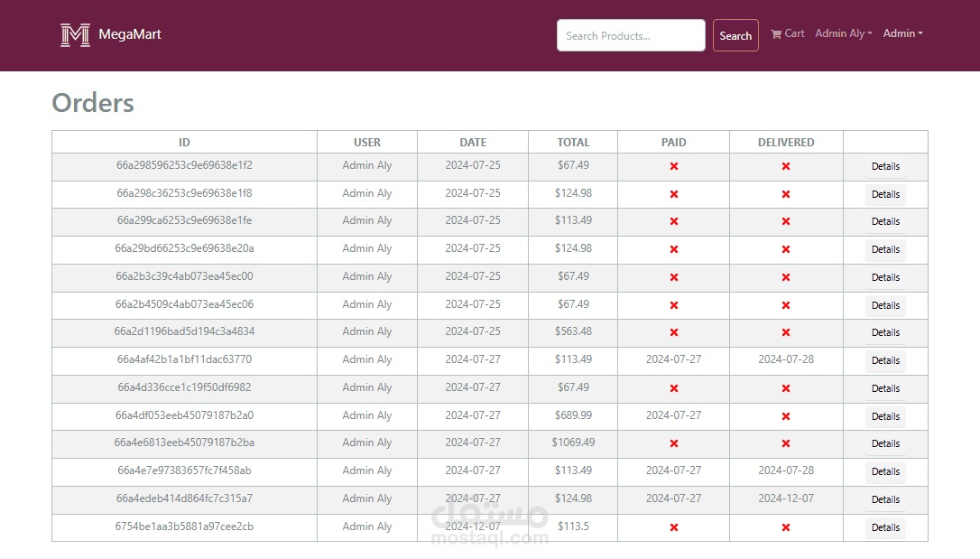This screenshot has height=559, width=980.
Task: Click undelivered X icon for order 66a29bd66253c9e69638e20a
Action: (786, 249)
